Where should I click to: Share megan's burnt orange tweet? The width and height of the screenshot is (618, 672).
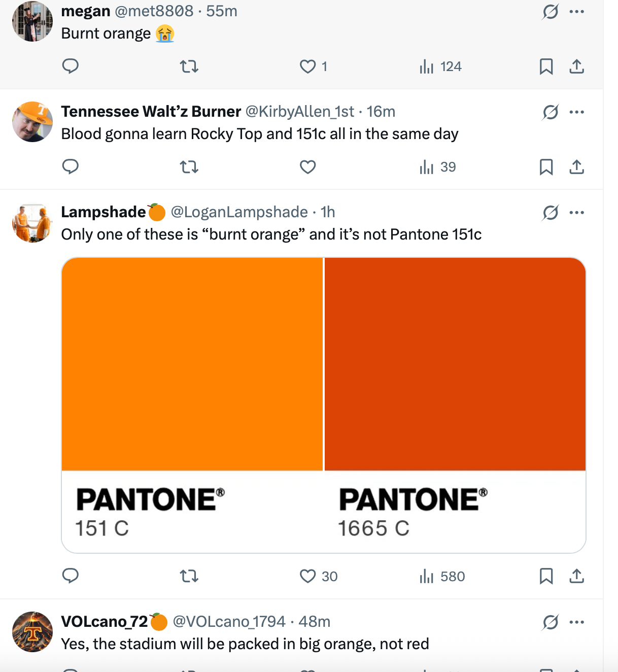point(577,66)
